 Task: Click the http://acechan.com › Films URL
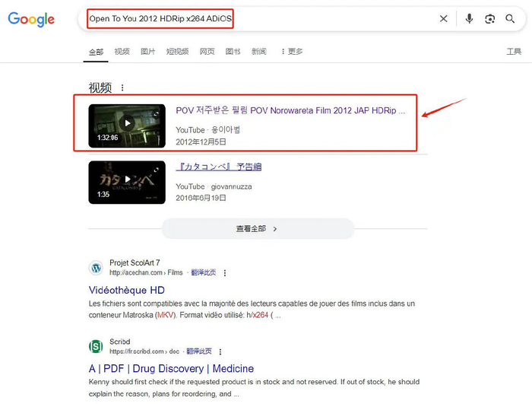146,272
